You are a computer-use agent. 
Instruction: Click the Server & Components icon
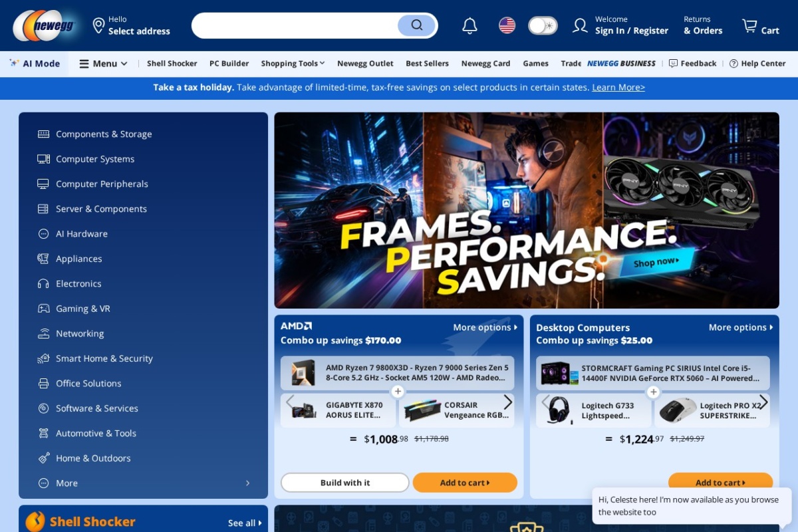(x=43, y=209)
